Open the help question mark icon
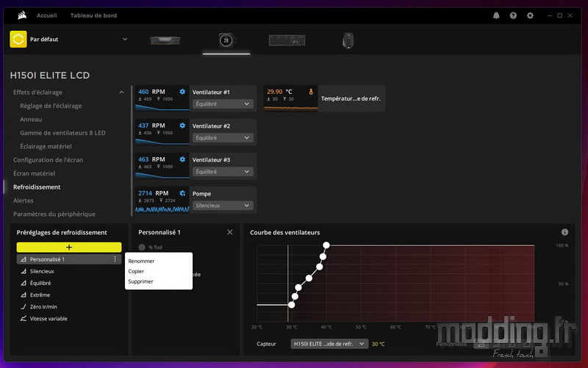Viewport: 588px width, 368px height. 513,15
